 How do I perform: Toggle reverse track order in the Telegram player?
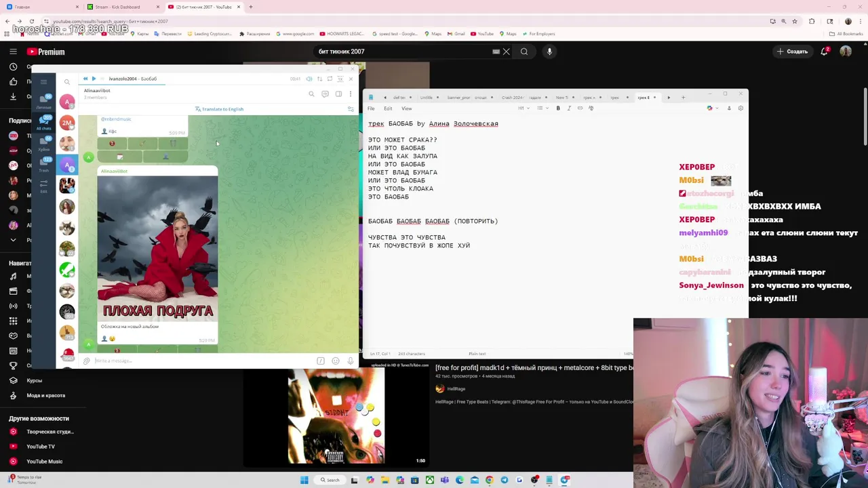coord(319,79)
